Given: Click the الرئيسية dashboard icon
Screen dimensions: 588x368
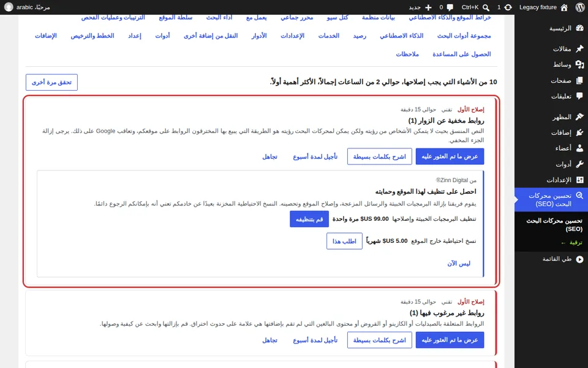Looking at the screenshot, I should pyautogui.click(x=580, y=28).
